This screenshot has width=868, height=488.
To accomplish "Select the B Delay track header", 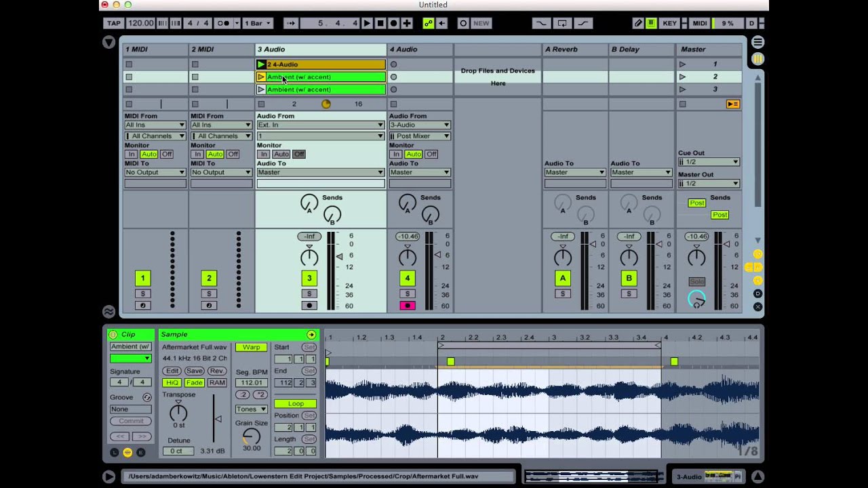I will coord(641,49).
